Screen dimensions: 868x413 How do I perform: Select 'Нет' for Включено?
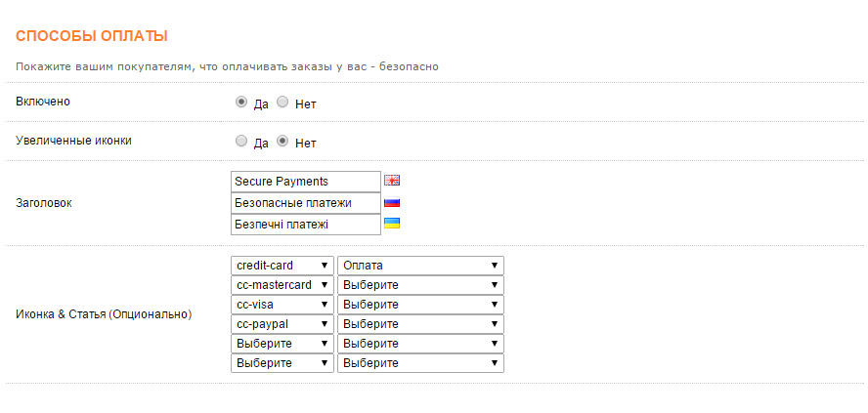282,102
